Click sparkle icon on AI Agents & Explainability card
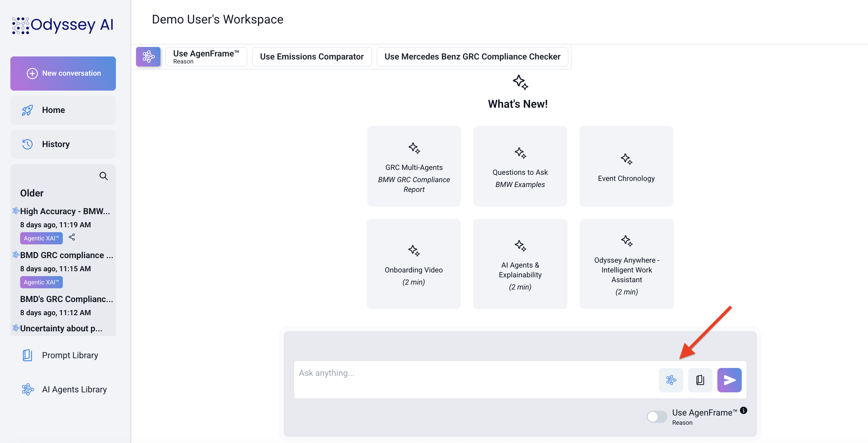The image size is (868, 443). (520, 245)
